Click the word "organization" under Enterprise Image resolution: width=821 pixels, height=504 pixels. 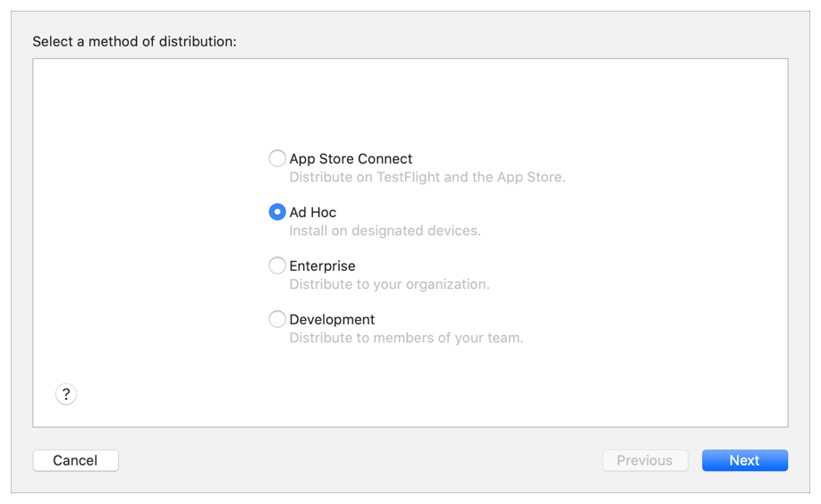click(447, 284)
